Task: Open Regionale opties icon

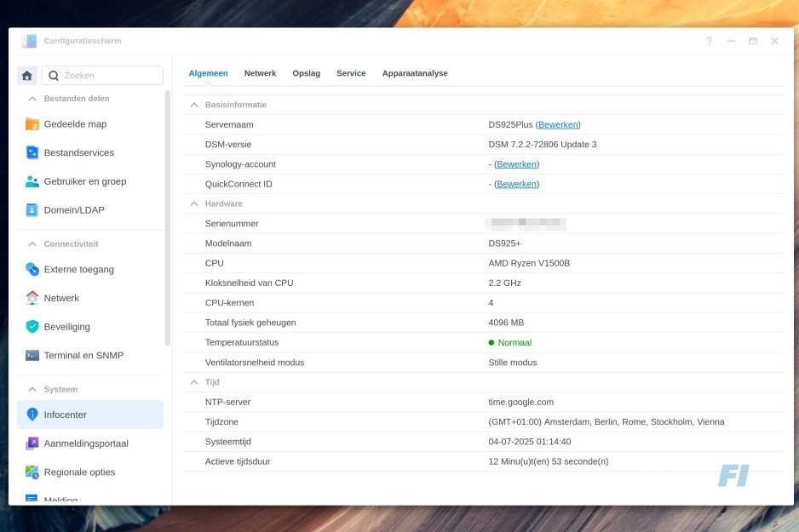Action: pyautogui.click(x=32, y=472)
